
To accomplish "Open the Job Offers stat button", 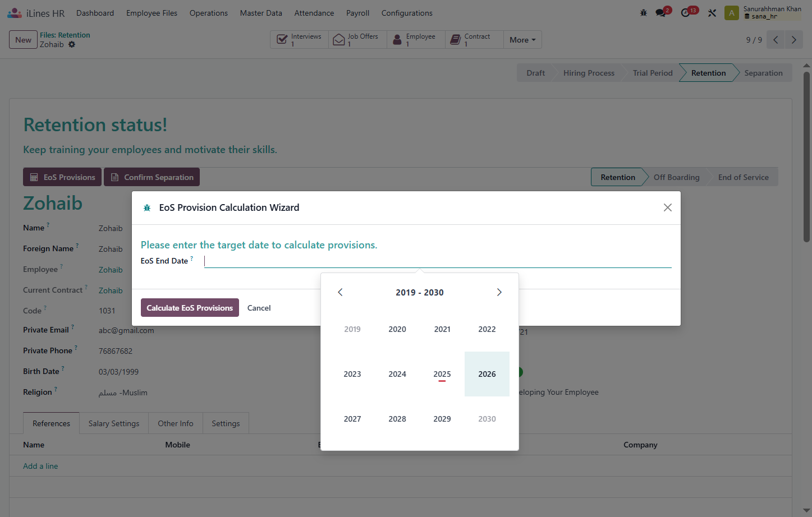I will [358, 40].
